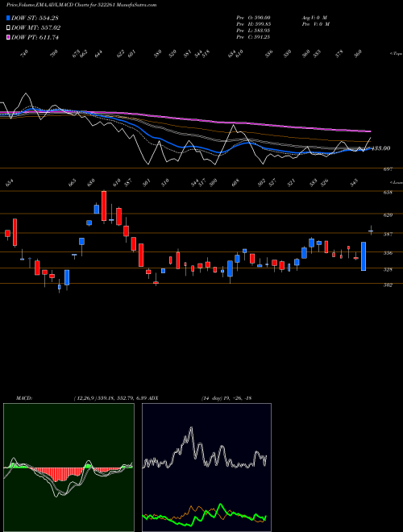Click the 'Pre C' close price value
This screenshot has width=403, height=532.
tap(261, 37)
